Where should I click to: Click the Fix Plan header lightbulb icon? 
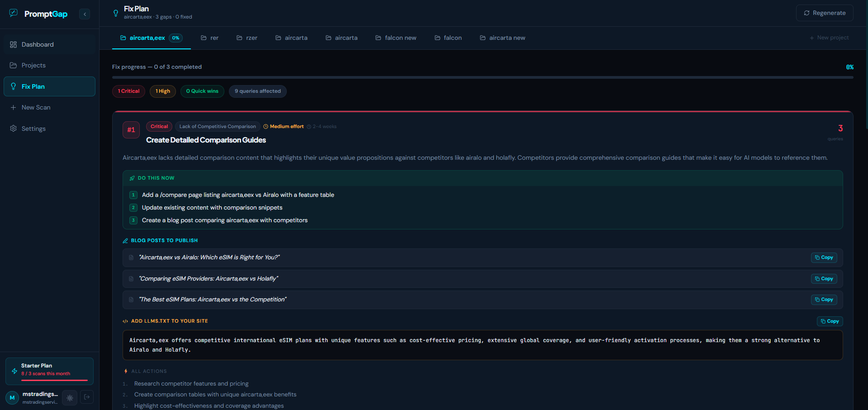point(116,13)
